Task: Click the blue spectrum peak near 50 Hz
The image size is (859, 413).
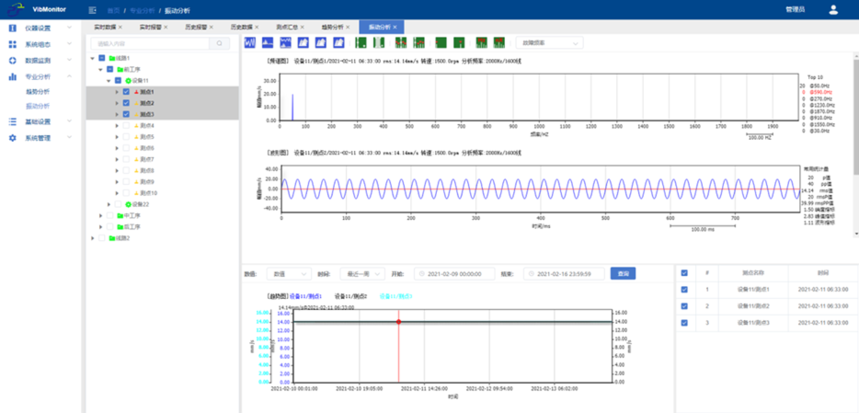Action: pyautogui.click(x=293, y=107)
